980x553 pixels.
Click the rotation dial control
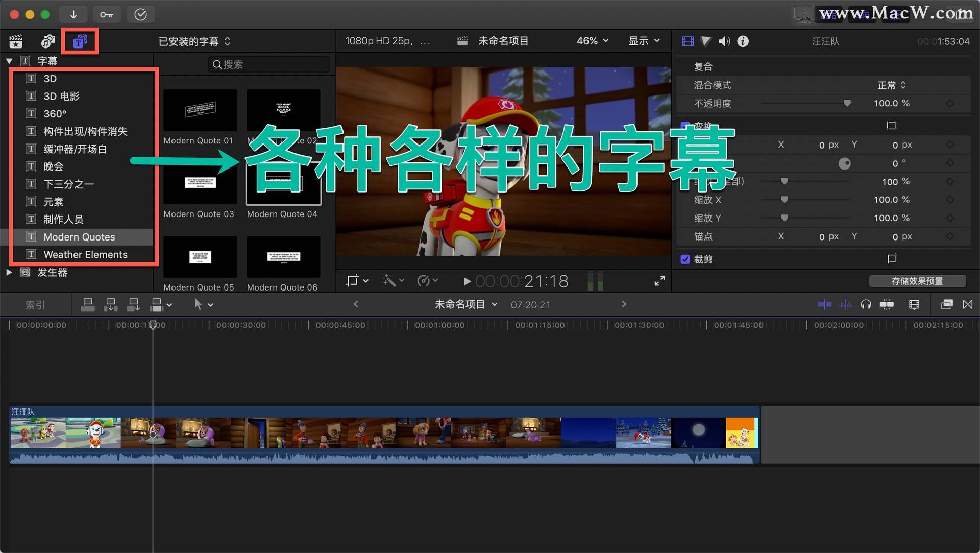(x=845, y=163)
